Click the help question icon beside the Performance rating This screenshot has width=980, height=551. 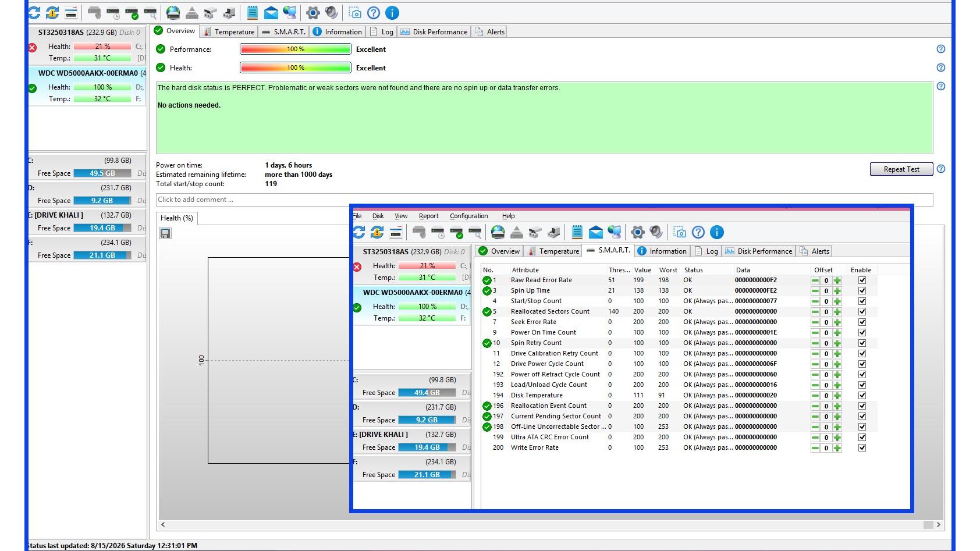pyautogui.click(x=941, y=49)
